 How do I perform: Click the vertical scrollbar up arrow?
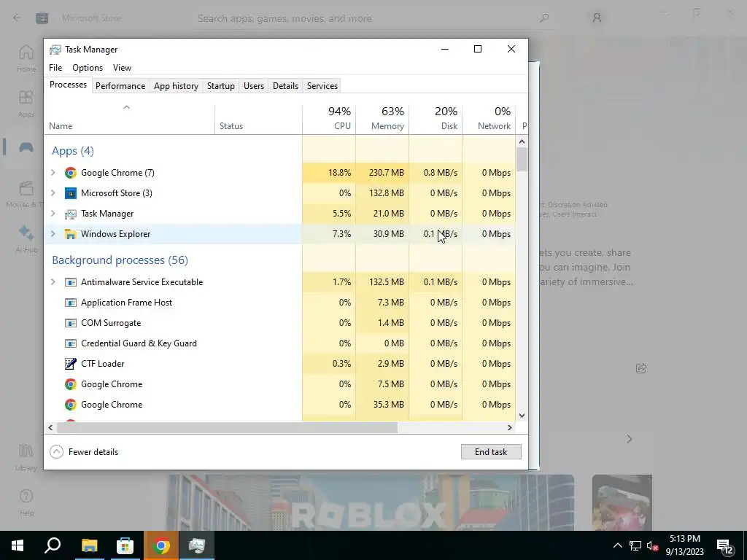(522, 141)
